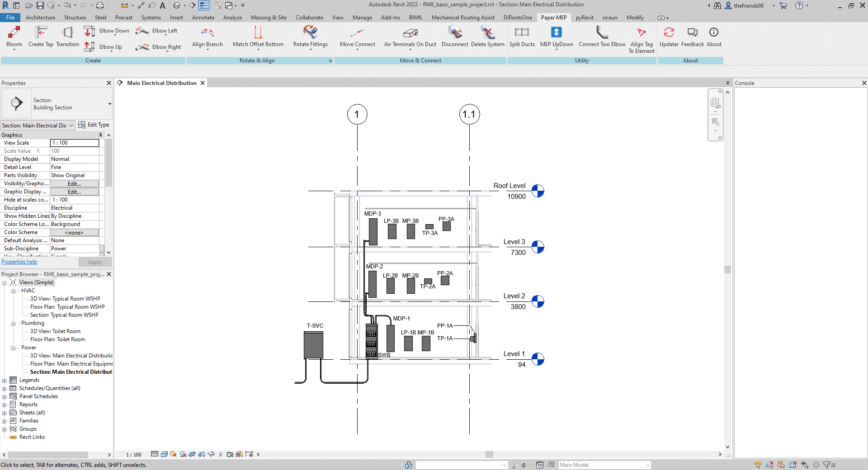Toggle Reveal Hidden Elements light bulb
Viewport: 868px width, 470px height.
(x=221, y=455)
